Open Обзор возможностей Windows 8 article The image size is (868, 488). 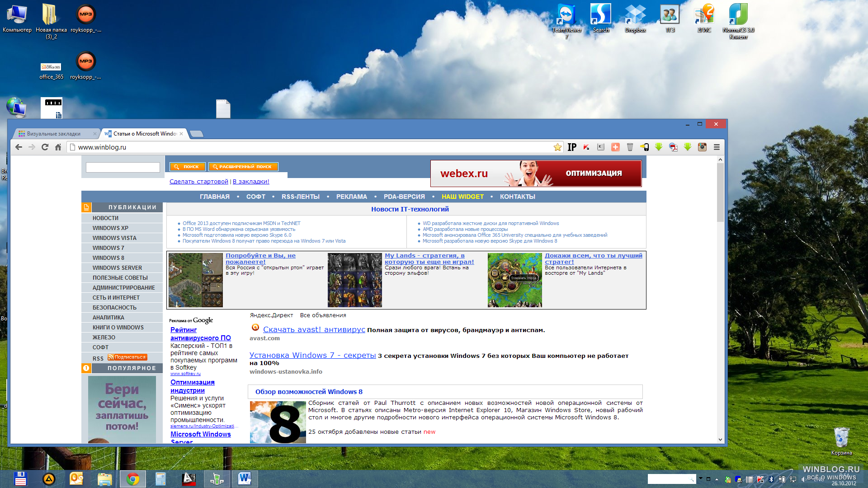tap(309, 392)
